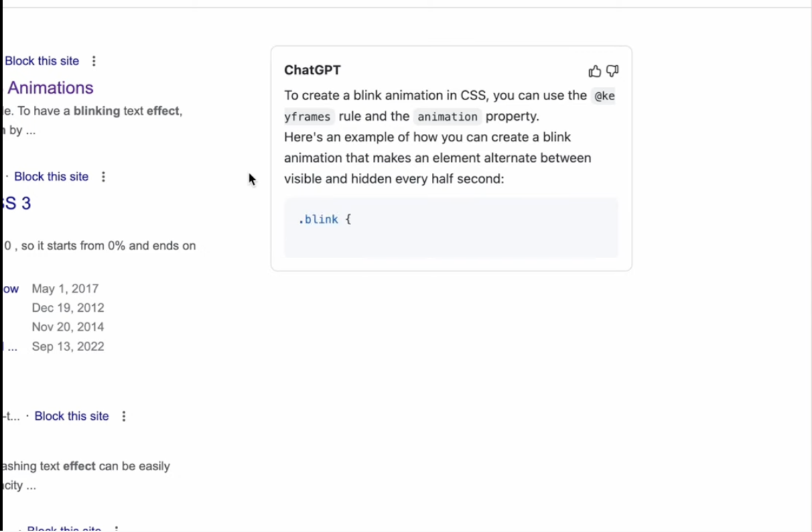The image size is (812, 532).
Task: Click the Dec 19, 2012 result entry
Action: (x=68, y=308)
